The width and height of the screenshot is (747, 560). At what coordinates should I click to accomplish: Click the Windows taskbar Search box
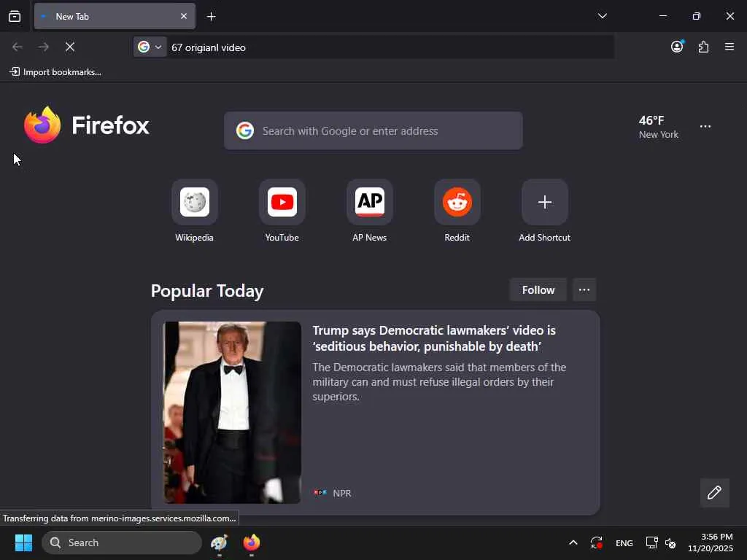[122, 542]
